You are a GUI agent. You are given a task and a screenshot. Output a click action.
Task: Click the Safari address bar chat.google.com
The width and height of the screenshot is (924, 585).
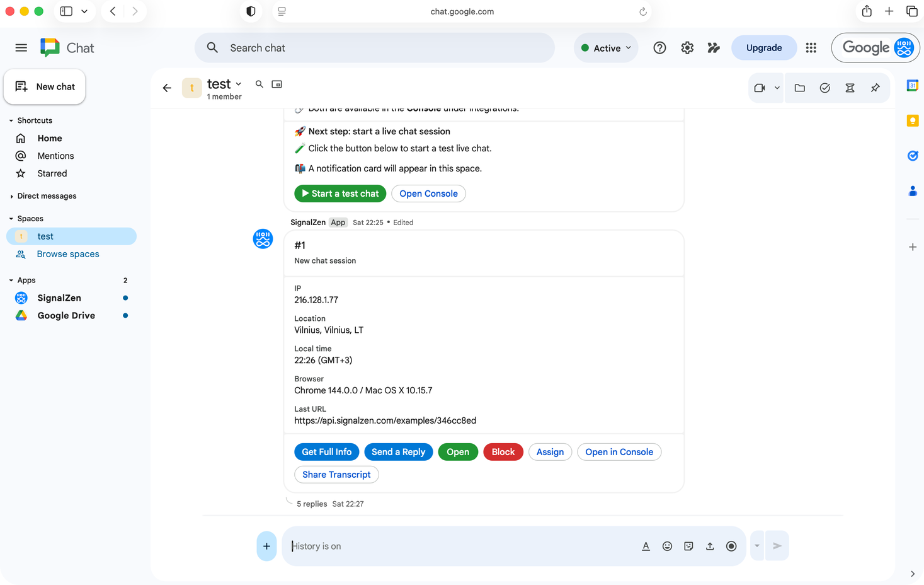click(462, 11)
